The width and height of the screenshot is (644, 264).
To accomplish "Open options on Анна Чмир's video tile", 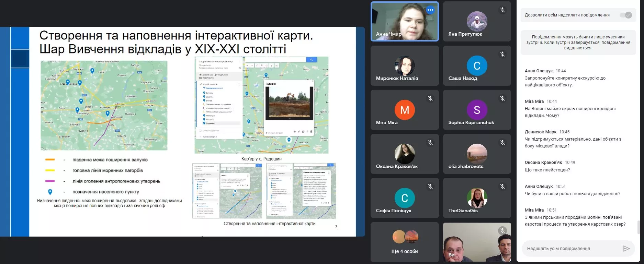I will (x=430, y=10).
